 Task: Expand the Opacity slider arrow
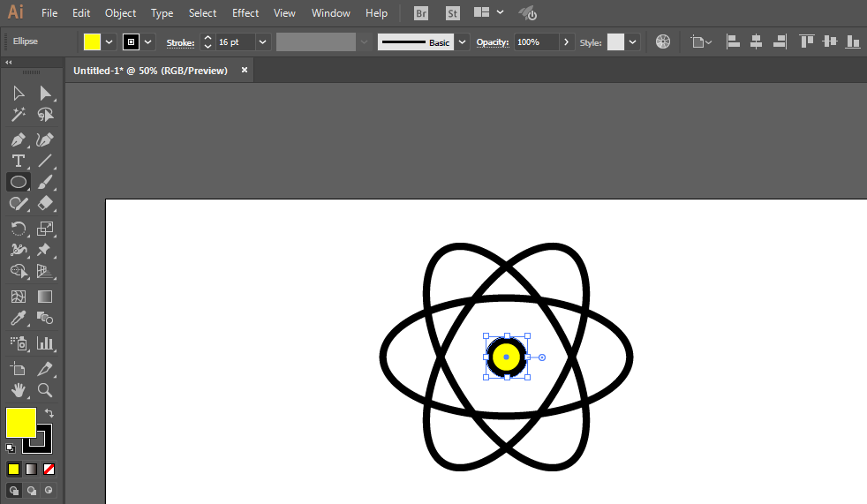[566, 42]
